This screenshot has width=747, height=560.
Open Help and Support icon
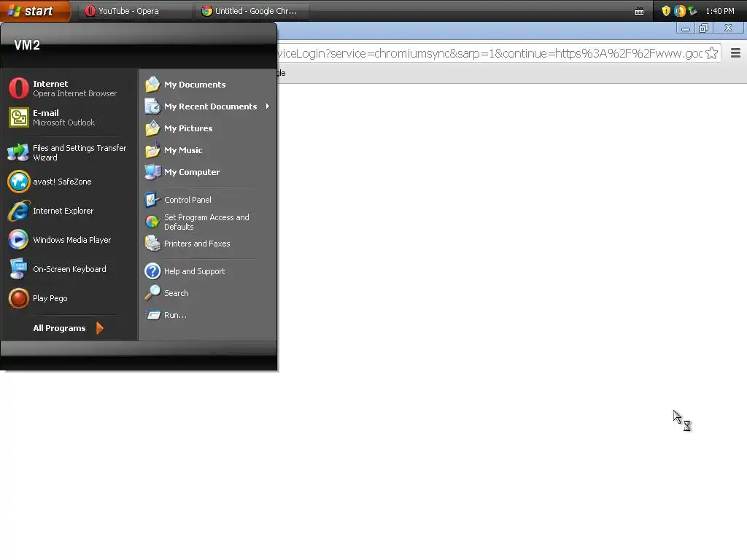click(152, 271)
